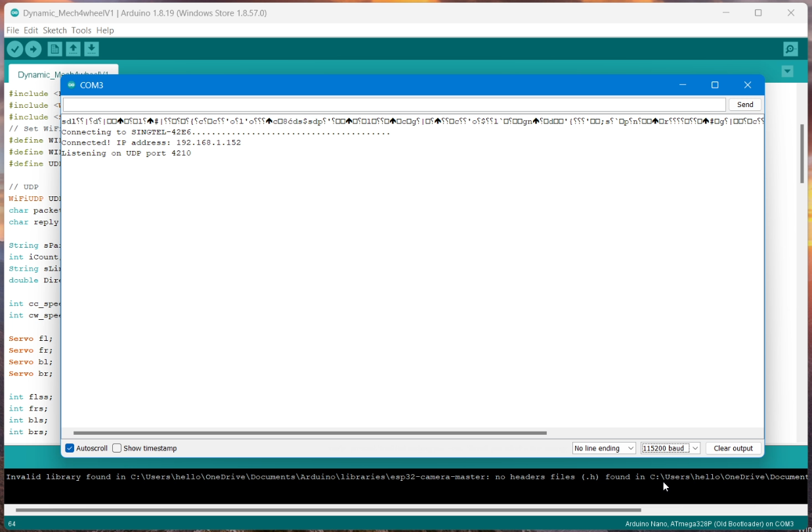The width and height of the screenshot is (812, 532).
Task: Click the Verify sketch checkmark icon
Action: coord(14,49)
